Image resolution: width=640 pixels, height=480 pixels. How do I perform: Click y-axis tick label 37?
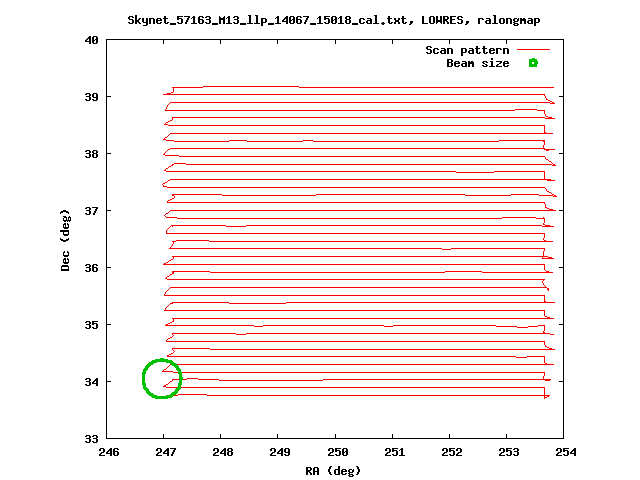[x=91, y=211]
